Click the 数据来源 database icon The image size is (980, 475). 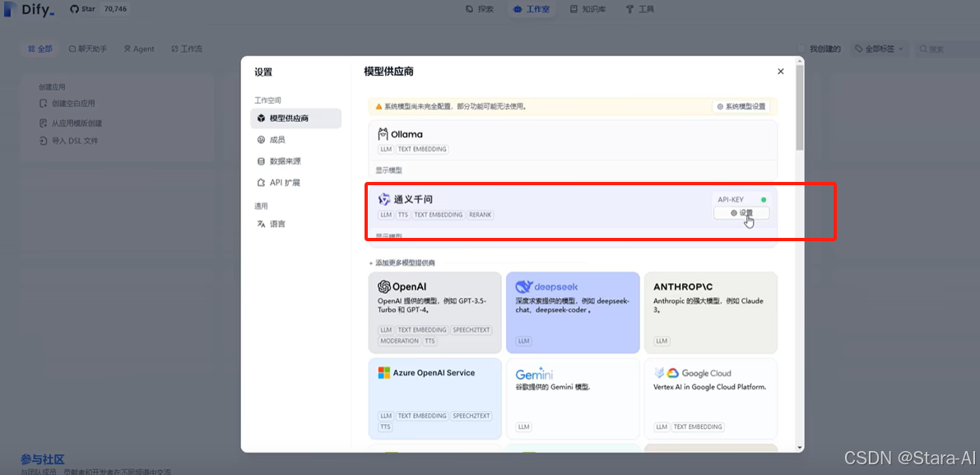pos(261,161)
